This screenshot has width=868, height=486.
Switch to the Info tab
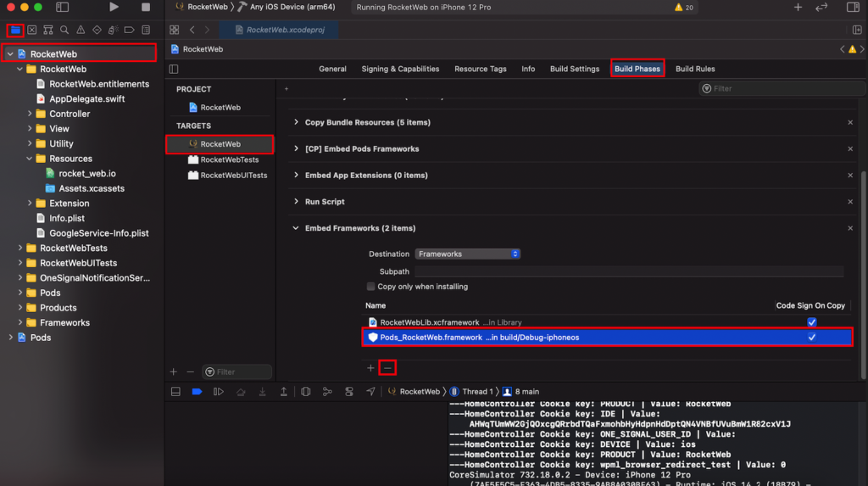(x=528, y=70)
